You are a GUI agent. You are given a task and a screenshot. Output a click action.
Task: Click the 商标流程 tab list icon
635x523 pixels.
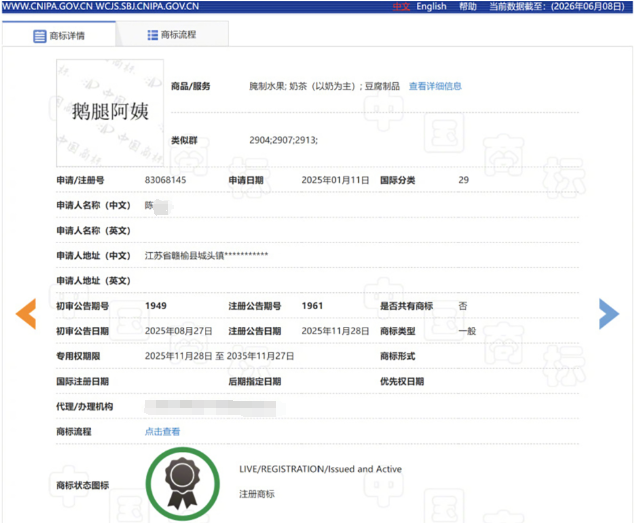[153, 35]
